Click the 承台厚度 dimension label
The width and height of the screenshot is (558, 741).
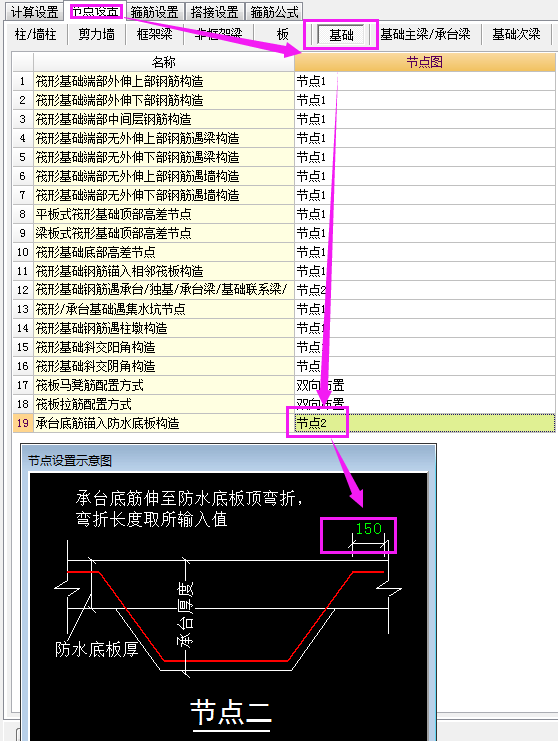click(185, 614)
